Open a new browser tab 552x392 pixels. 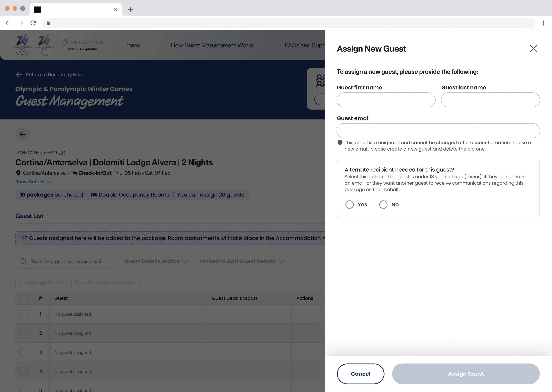[x=130, y=9]
